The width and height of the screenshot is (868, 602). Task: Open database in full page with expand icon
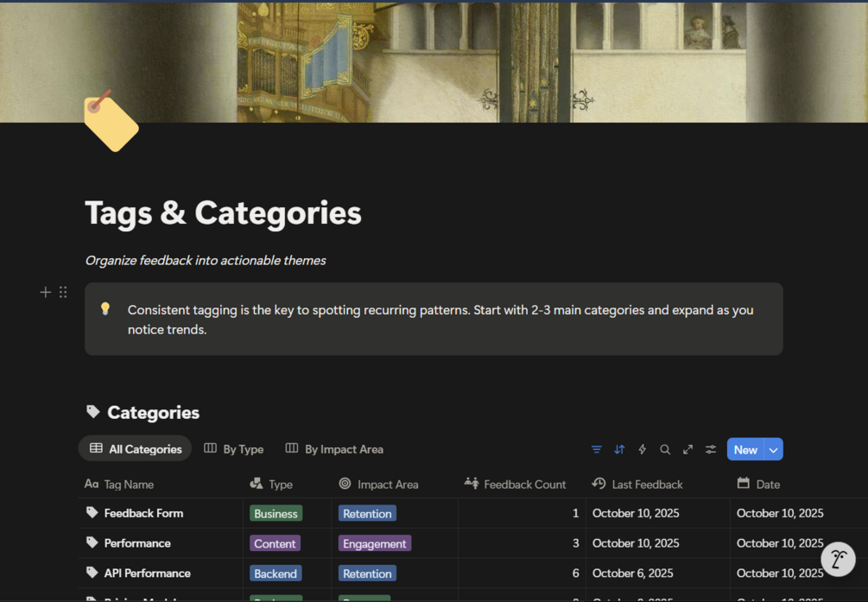pos(687,449)
